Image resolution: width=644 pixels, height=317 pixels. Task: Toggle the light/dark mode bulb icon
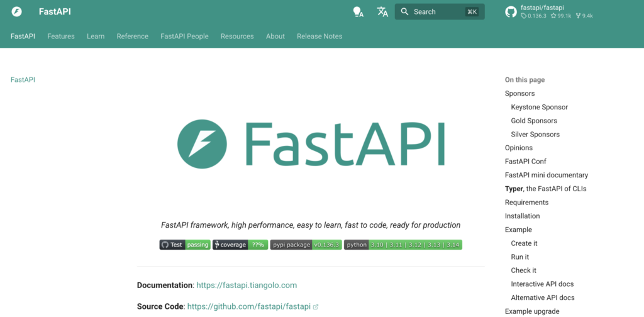click(358, 12)
